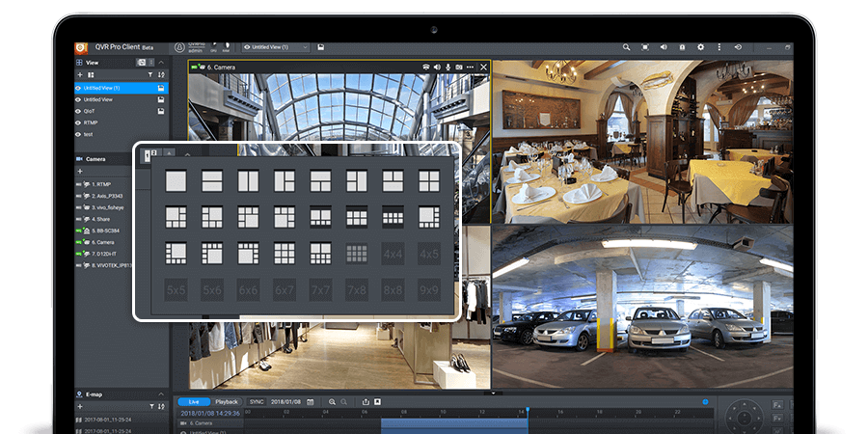Filter the View list with funnel icon
The height and width of the screenshot is (434, 868).
point(150,74)
